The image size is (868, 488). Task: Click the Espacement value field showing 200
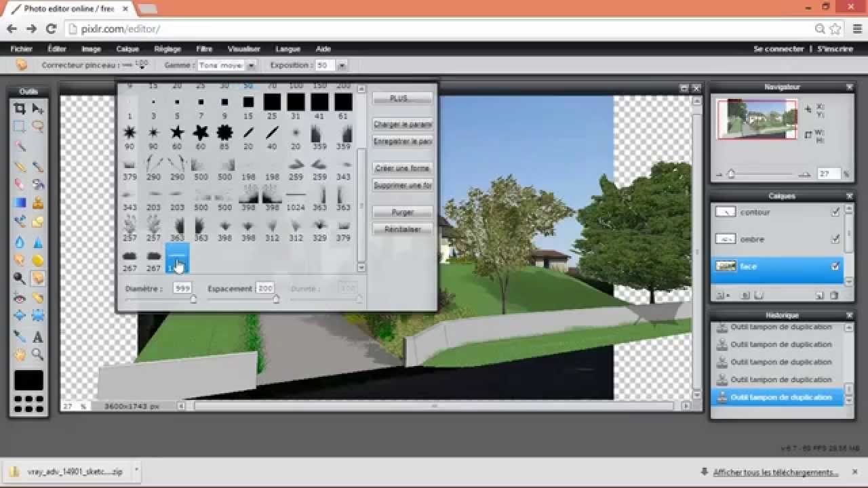264,288
